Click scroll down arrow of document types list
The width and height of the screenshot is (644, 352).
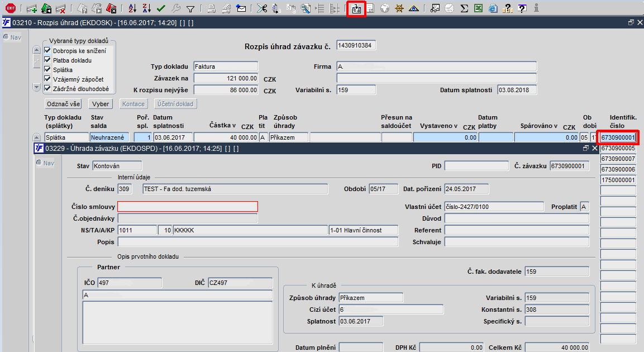(x=36, y=87)
